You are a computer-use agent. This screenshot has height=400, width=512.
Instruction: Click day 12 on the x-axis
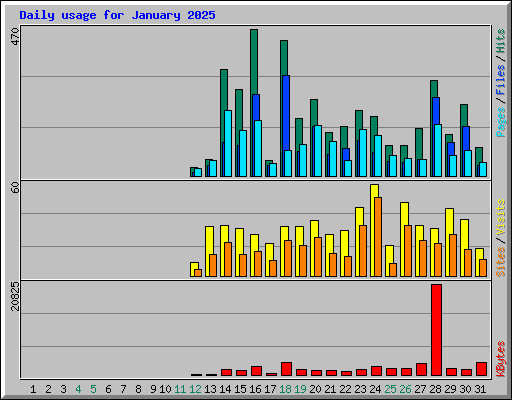[x=195, y=389]
